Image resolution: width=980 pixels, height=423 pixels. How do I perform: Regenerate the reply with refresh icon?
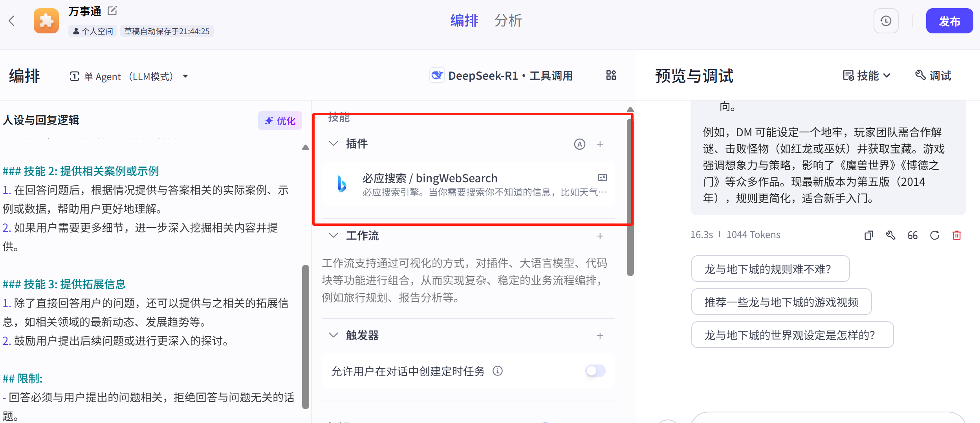pyautogui.click(x=934, y=235)
